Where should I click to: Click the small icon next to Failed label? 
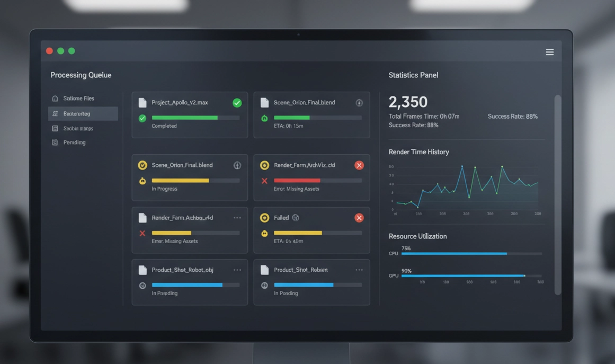296,218
